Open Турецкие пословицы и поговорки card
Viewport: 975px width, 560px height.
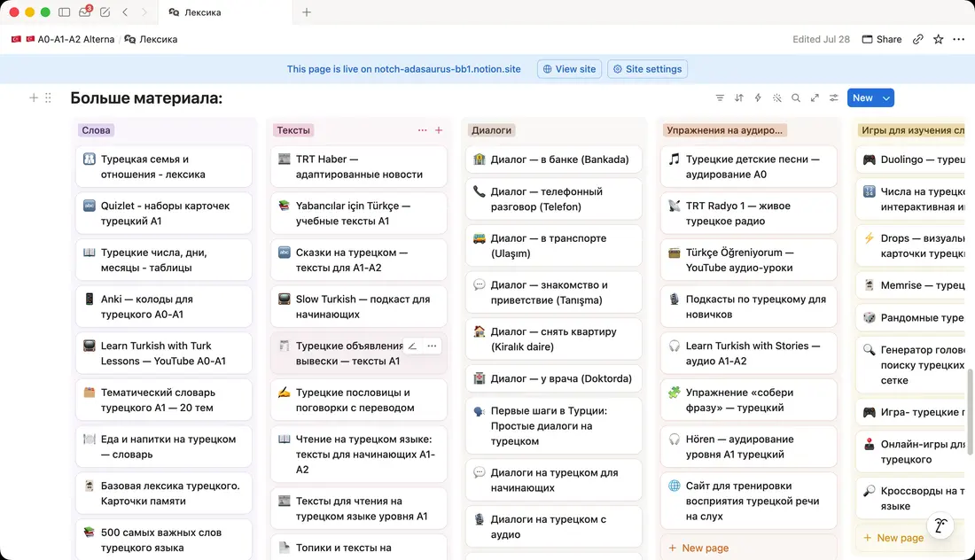tap(359, 400)
